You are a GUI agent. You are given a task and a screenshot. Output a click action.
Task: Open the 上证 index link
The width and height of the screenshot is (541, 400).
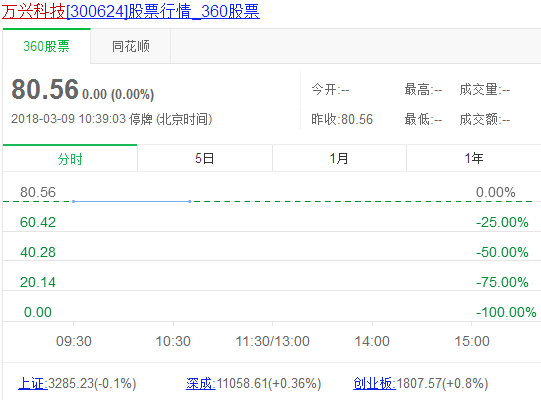(33, 383)
